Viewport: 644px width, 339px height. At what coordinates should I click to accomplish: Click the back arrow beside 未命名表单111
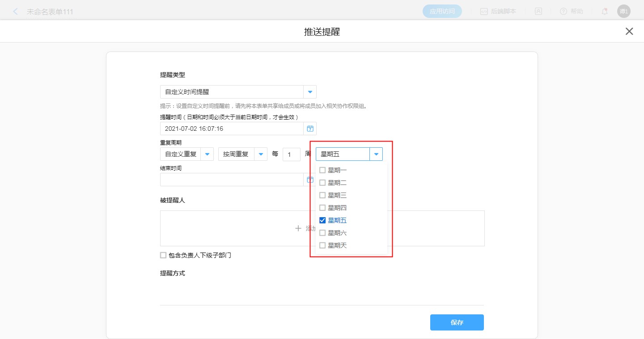click(x=16, y=12)
